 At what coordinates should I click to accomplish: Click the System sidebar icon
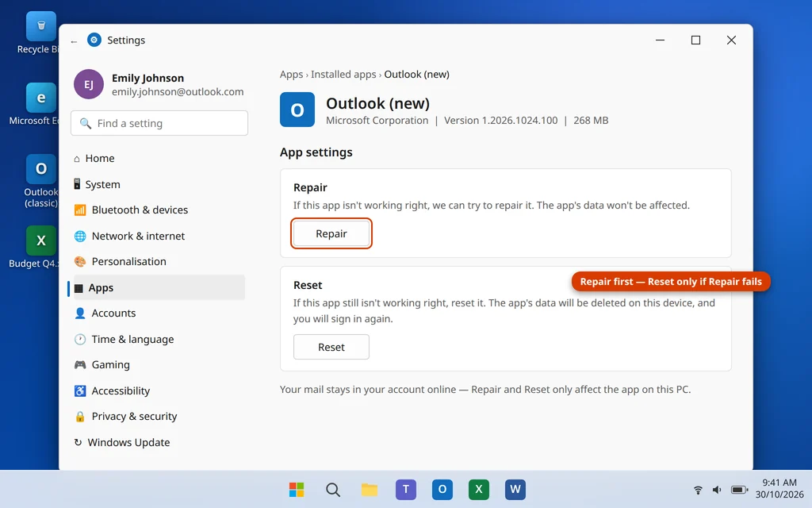[77, 184]
